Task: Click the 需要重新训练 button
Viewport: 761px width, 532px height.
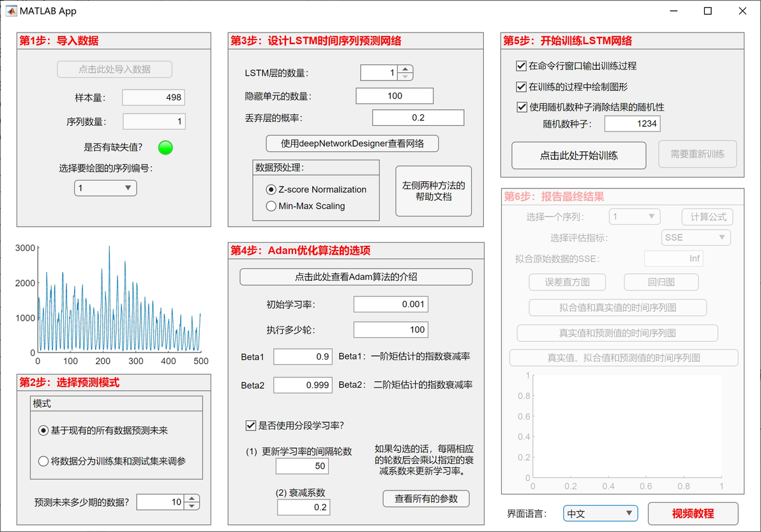Action: (697, 154)
